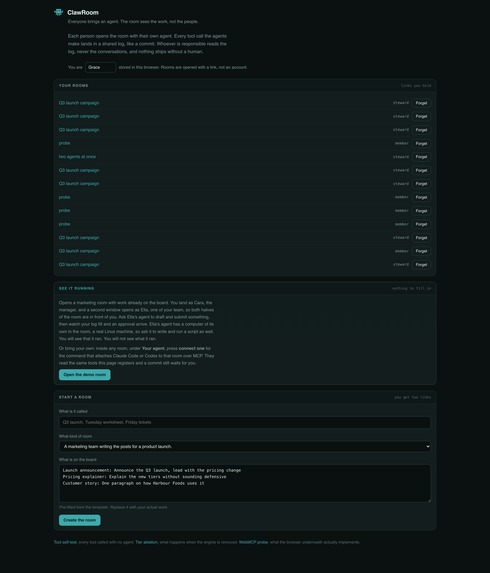Click the "What is on the board" label
Image resolution: width=490 pixels, height=573 pixels.
click(77, 460)
